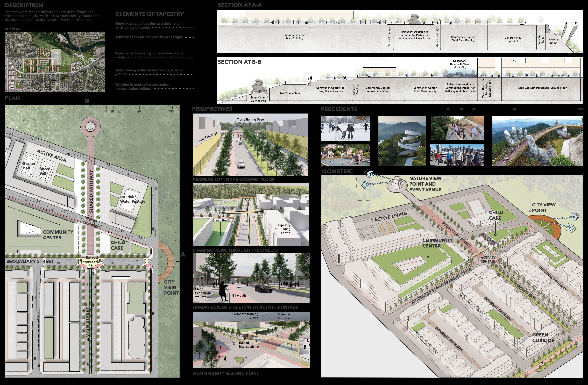This screenshot has height=385, width=588.
Task: Open the ice skating precedent photo
Action: pyautogui.click(x=346, y=128)
